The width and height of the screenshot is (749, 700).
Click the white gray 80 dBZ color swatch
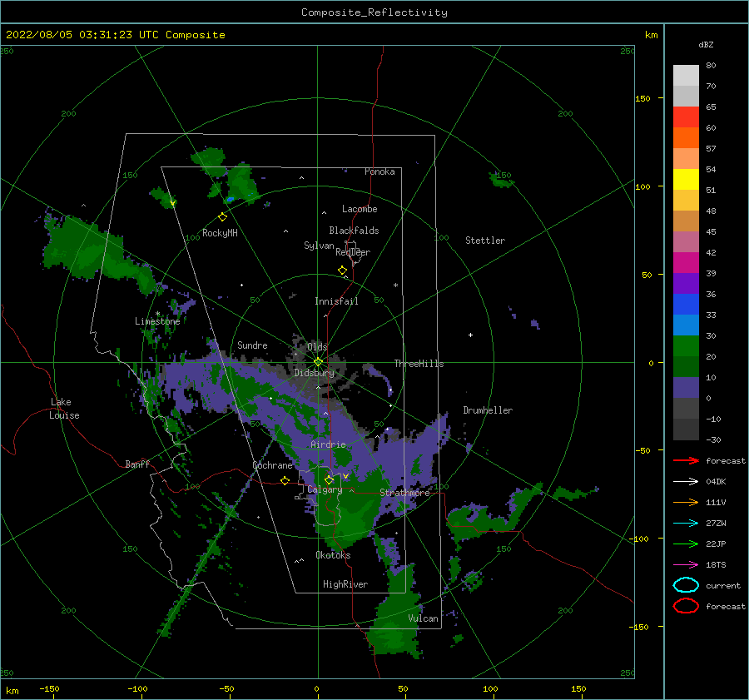coord(686,76)
